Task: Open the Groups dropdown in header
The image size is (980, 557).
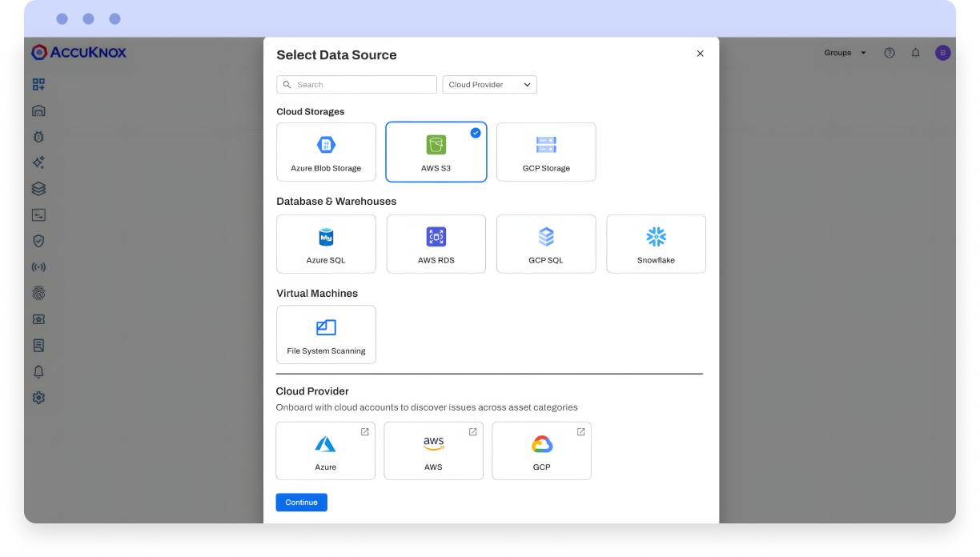Action: pos(845,53)
